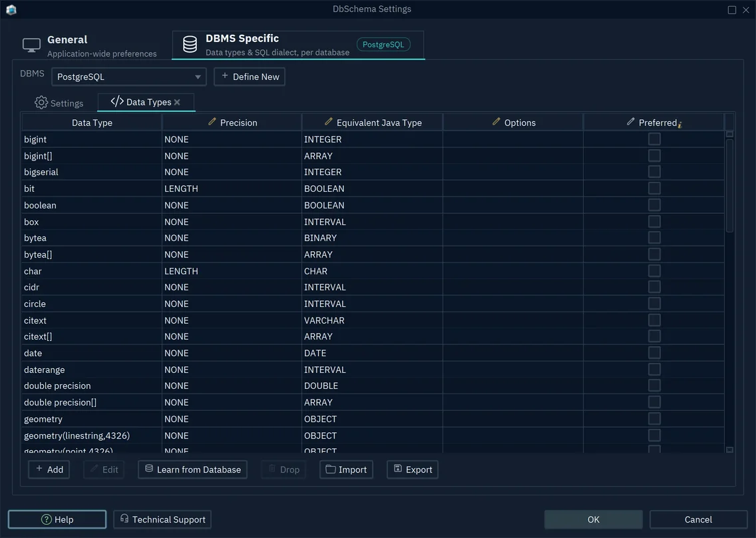This screenshot has height=538, width=756.
Task: Click the Import button
Action: pyautogui.click(x=346, y=469)
